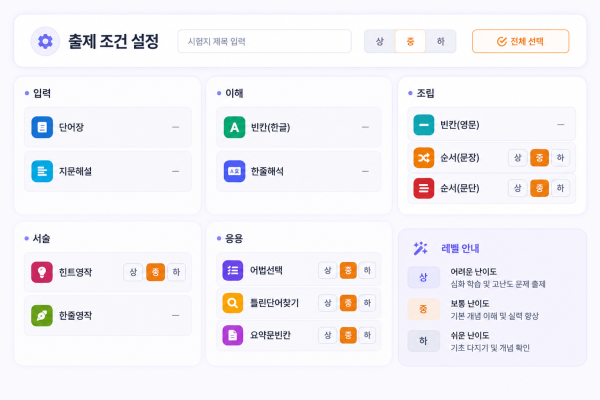The height and width of the screenshot is (400, 600).
Task: Set 힌트영작 difficulty to 하
Action: point(176,272)
